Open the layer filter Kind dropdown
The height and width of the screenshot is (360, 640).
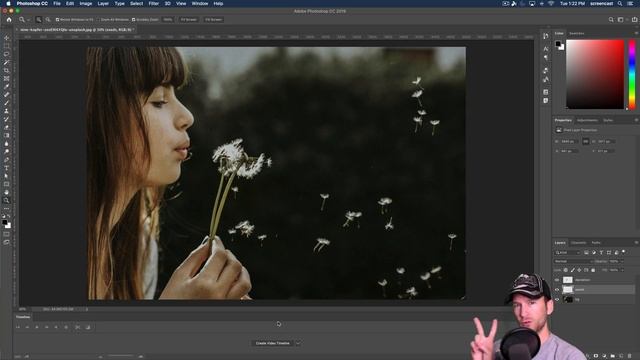click(567, 253)
